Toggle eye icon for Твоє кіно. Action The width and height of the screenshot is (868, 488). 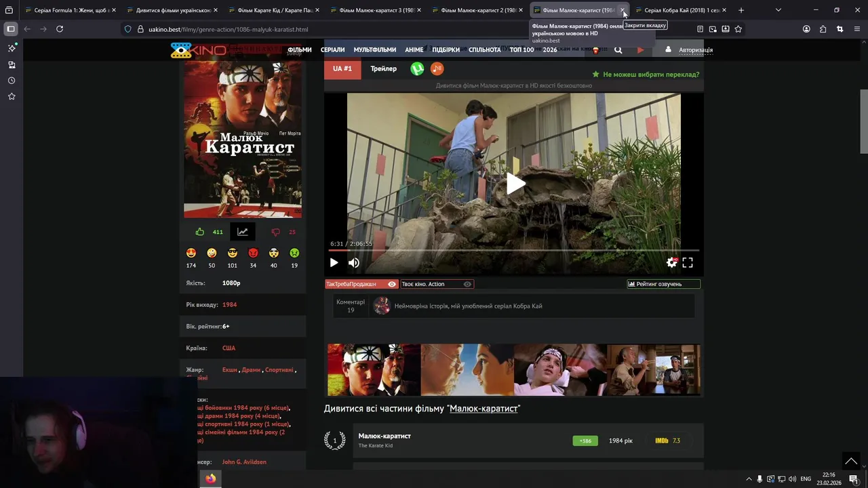coord(467,284)
